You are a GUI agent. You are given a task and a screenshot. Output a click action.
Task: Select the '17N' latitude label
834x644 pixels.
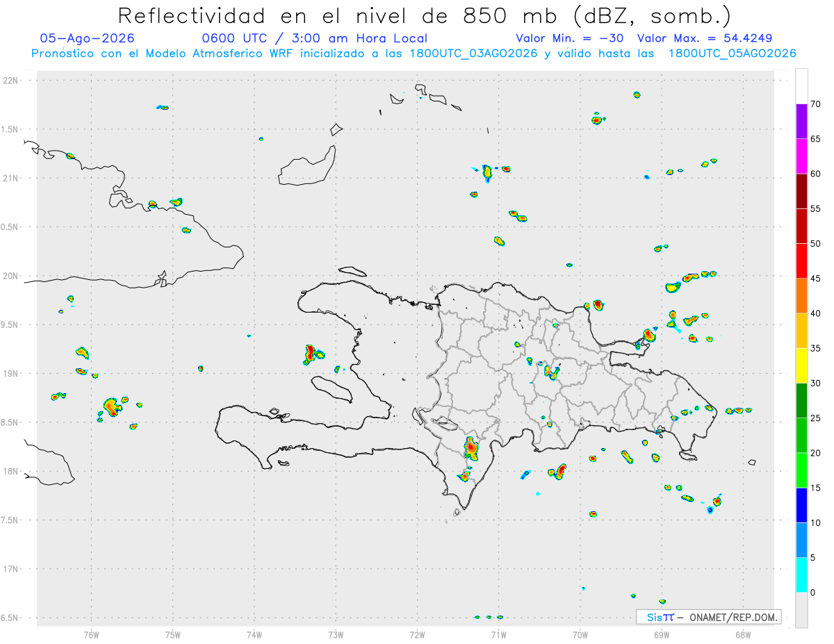point(11,569)
